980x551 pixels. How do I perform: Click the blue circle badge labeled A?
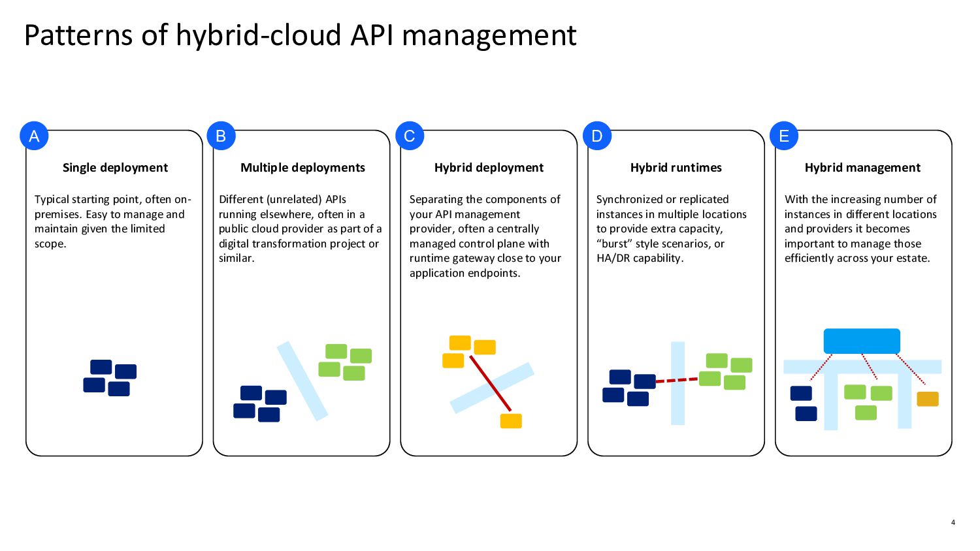pos(34,136)
